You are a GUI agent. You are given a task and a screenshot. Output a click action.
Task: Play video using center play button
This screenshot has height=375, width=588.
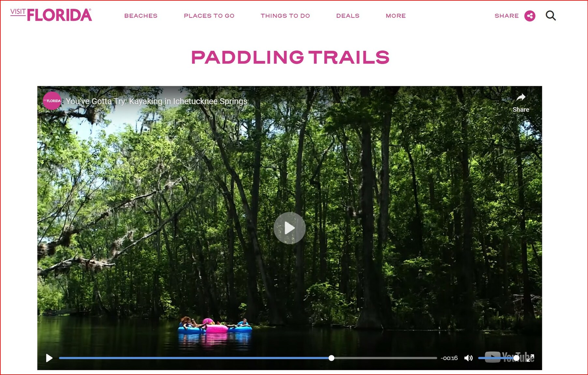tap(289, 228)
